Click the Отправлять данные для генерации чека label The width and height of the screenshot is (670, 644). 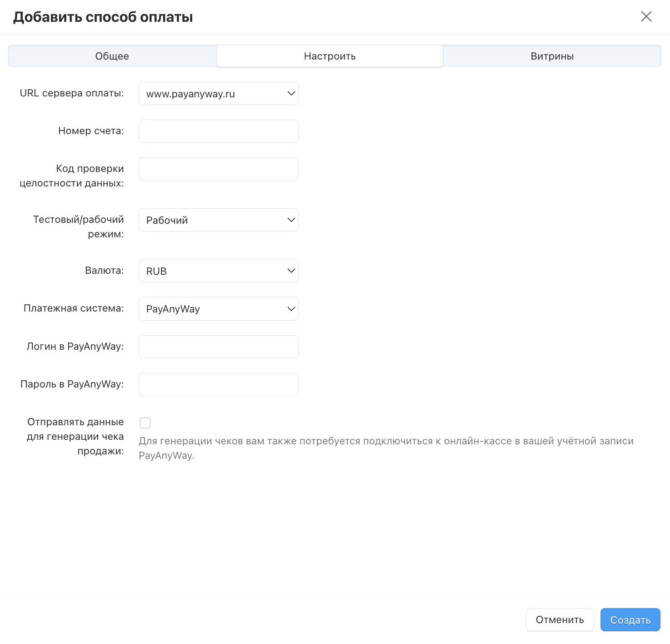click(75, 437)
